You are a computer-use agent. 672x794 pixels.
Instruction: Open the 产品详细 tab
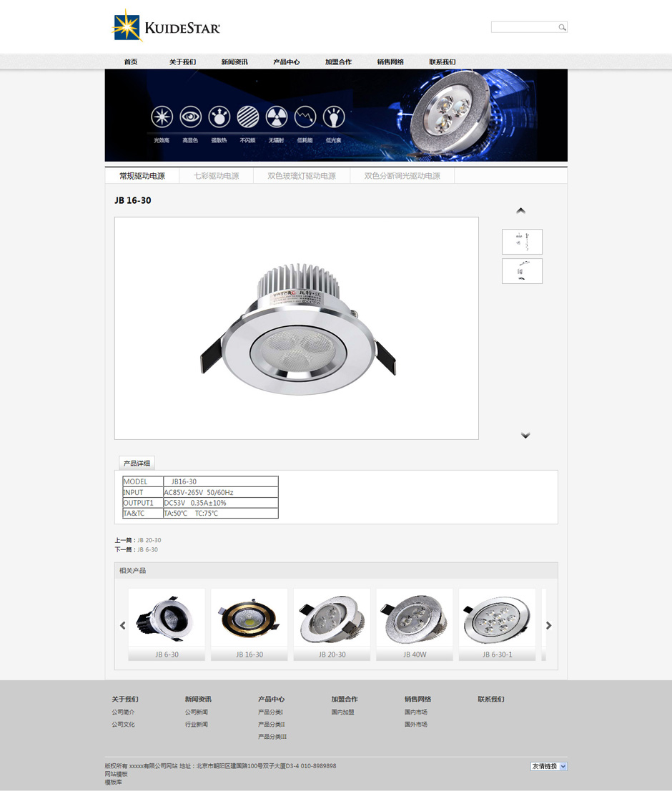point(137,463)
